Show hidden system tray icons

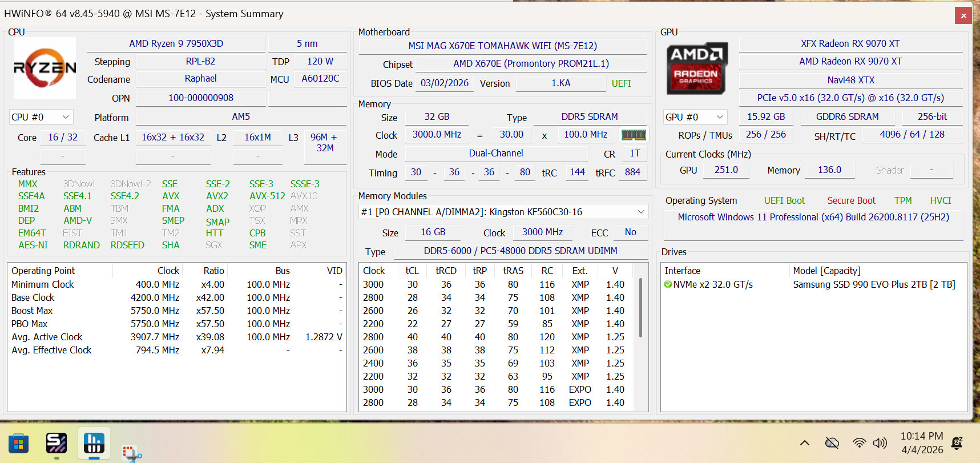pyautogui.click(x=805, y=443)
